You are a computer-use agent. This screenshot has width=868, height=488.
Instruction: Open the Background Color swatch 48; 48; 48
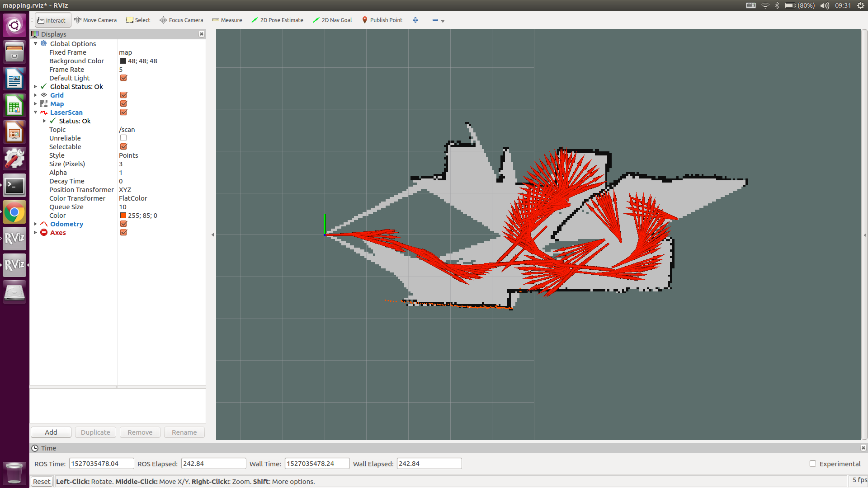tap(123, 61)
